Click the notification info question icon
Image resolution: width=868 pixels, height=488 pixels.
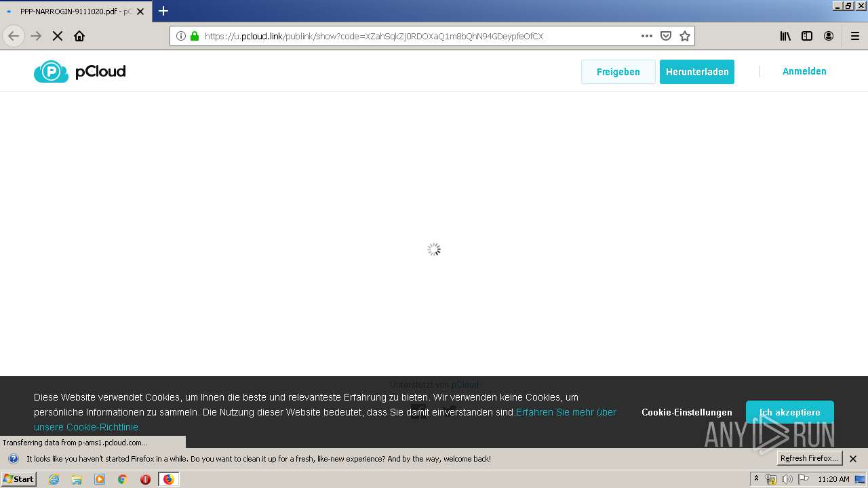(14, 459)
